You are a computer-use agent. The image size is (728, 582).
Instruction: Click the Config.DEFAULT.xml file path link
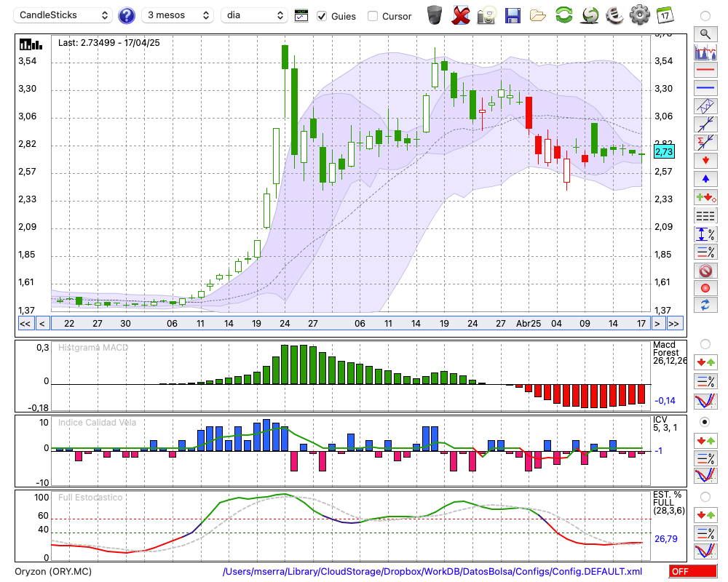tap(432, 571)
